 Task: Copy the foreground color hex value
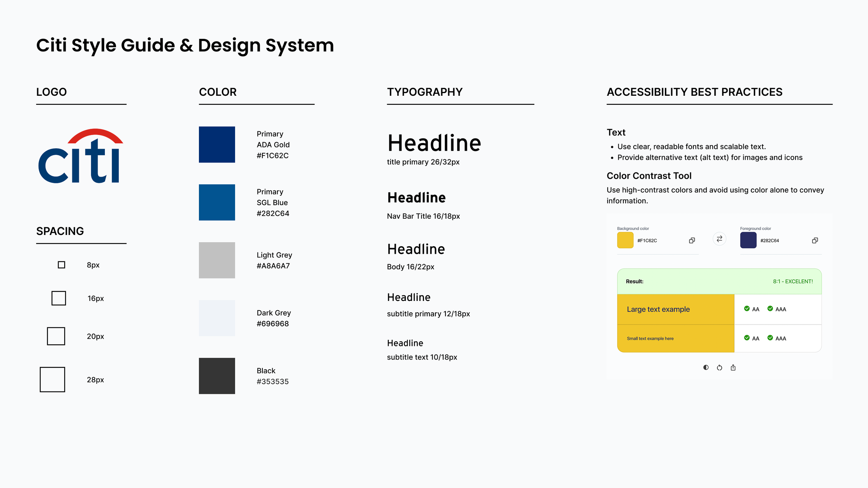click(815, 241)
